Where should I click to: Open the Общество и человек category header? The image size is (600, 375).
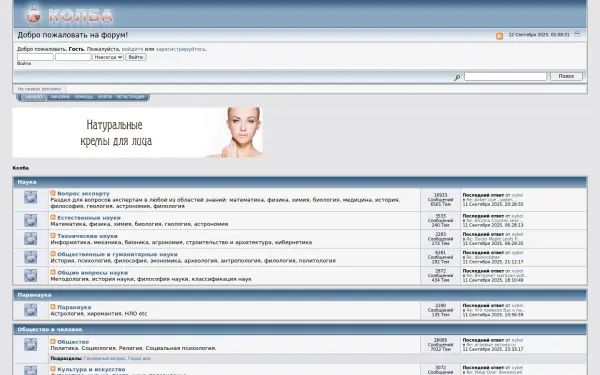pyautogui.click(x=50, y=329)
